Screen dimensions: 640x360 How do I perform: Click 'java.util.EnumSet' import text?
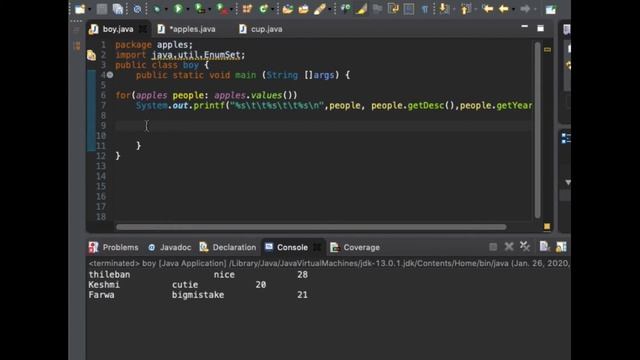tap(196, 55)
